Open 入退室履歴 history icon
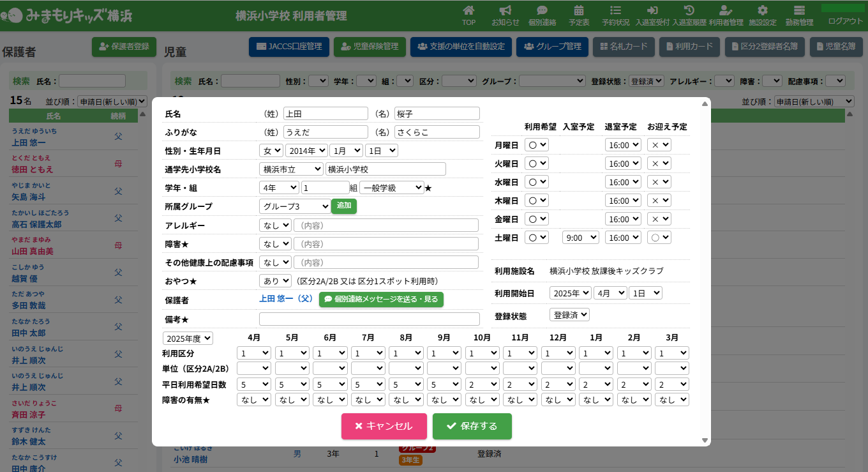Viewport: 868px width, 472px height. click(x=689, y=11)
